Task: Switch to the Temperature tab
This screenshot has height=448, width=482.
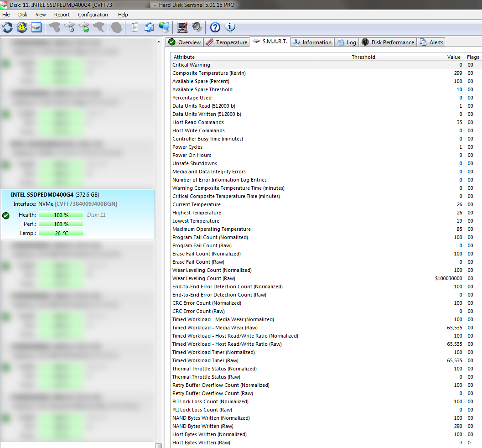Action: click(x=227, y=42)
